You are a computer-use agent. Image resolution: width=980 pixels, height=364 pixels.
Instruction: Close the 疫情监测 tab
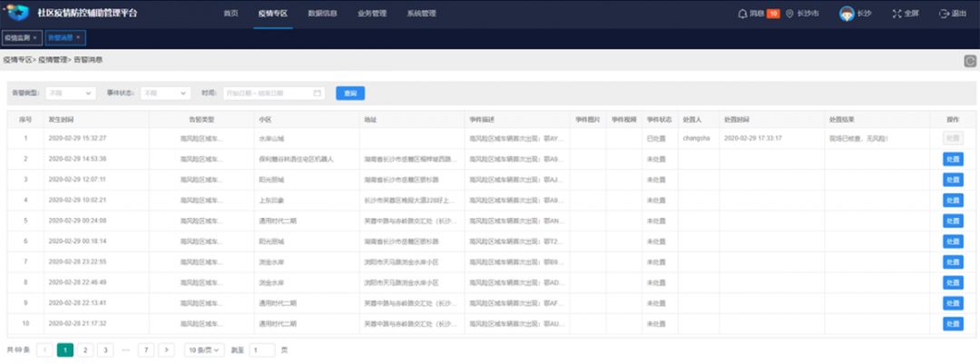(34, 37)
